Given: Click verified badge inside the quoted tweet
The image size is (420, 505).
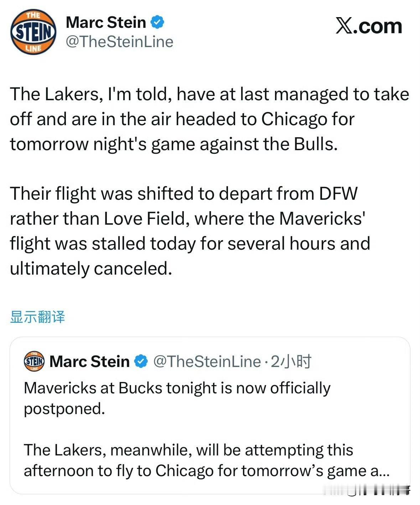Looking at the screenshot, I should pos(141,361).
